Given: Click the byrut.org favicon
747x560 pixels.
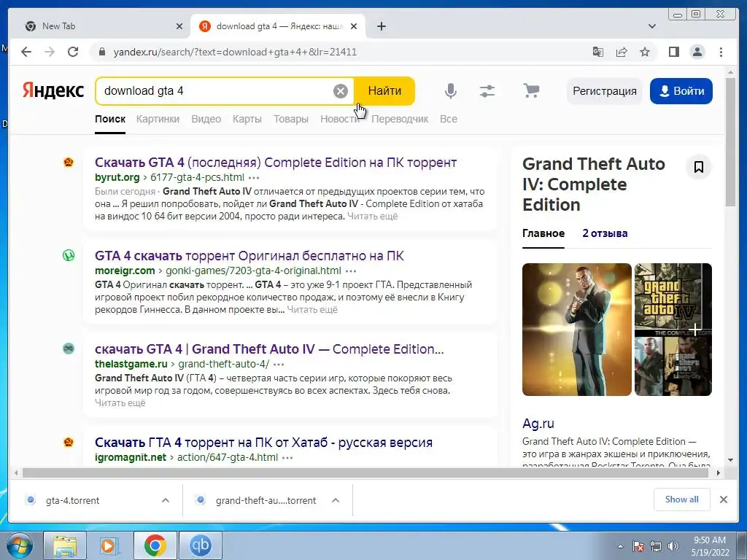Looking at the screenshot, I should pyautogui.click(x=69, y=163).
